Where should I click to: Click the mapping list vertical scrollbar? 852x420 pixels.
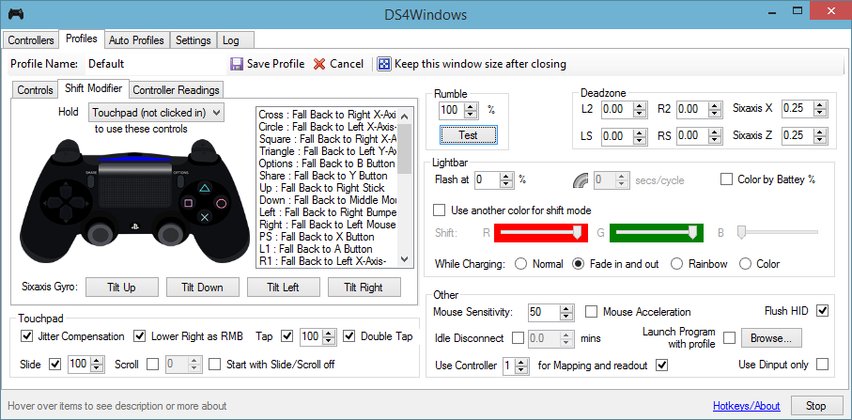[x=405, y=187]
